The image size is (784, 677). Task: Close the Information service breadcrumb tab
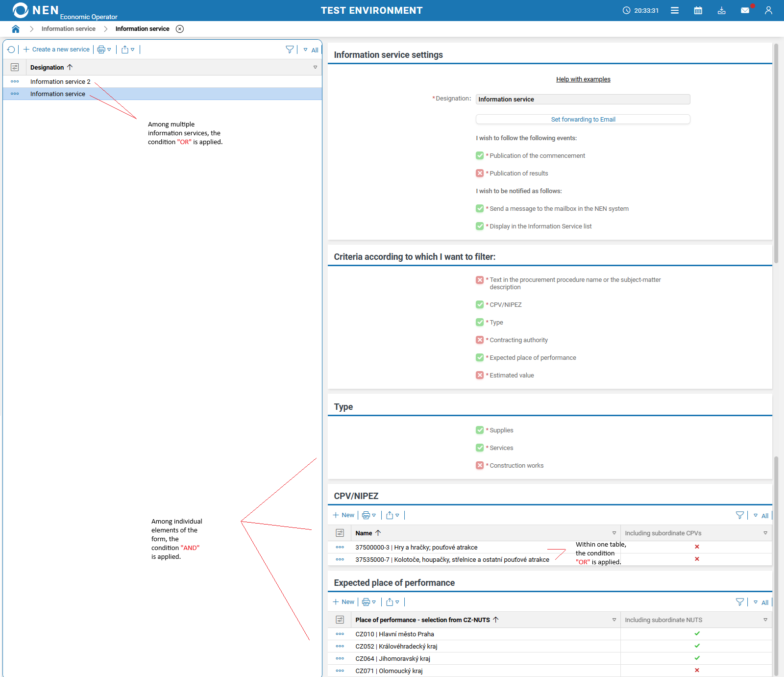pyautogui.click(x=180, y=29)
